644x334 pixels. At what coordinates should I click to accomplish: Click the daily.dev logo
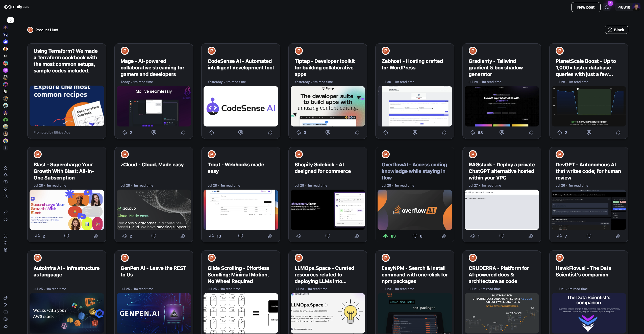click(17, 7)
